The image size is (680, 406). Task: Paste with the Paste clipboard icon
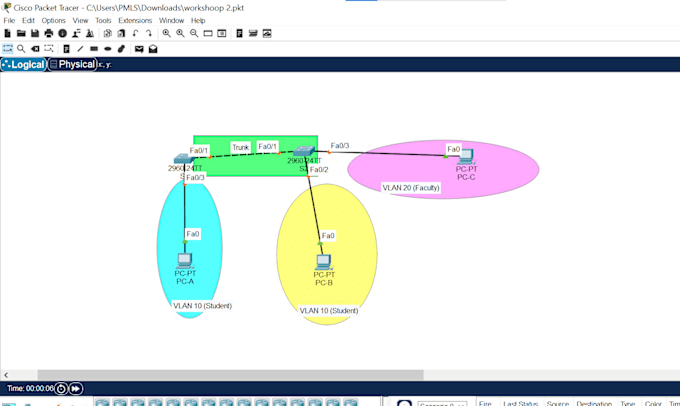click(121, 33)
